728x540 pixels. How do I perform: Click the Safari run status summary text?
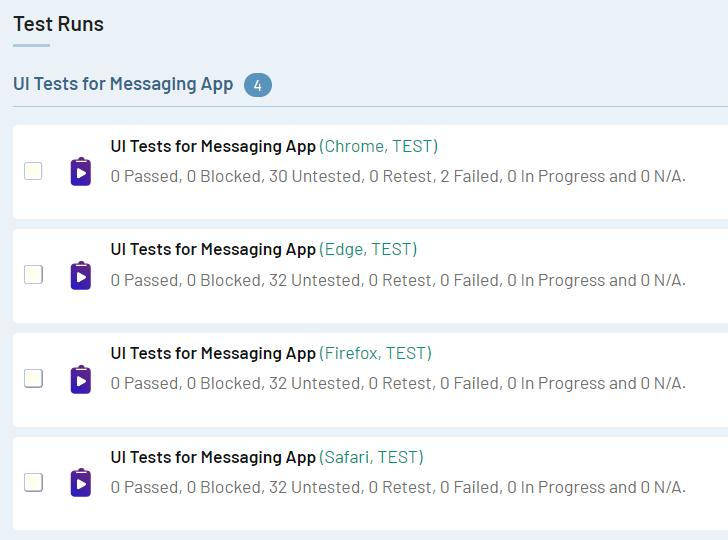click(x=398, y=488)
